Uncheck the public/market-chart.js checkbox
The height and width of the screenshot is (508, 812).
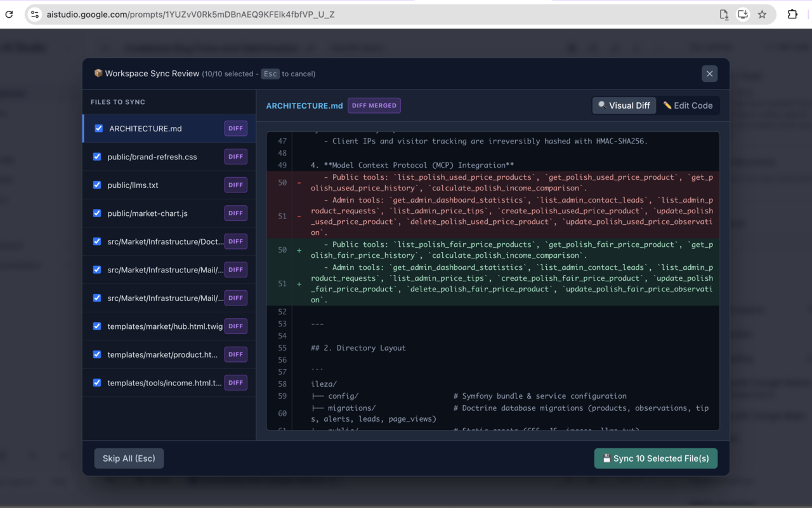[x=97, y=213]
